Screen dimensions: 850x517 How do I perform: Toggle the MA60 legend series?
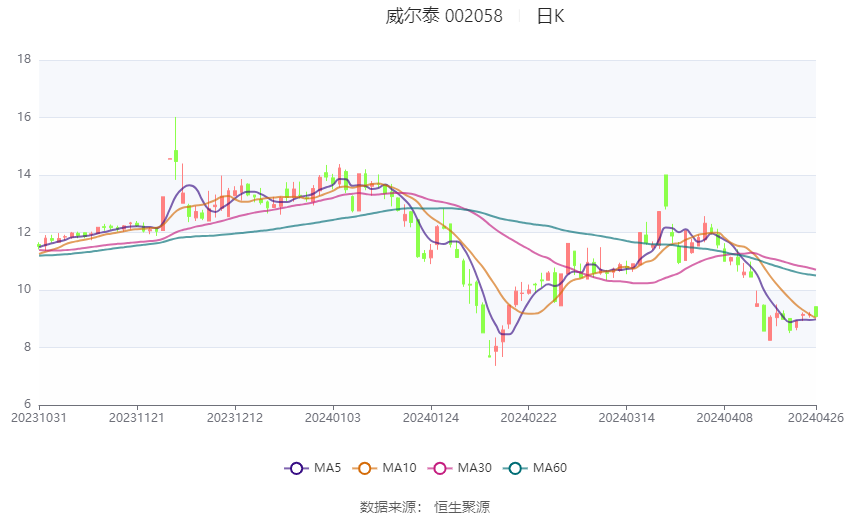(535, 468)
